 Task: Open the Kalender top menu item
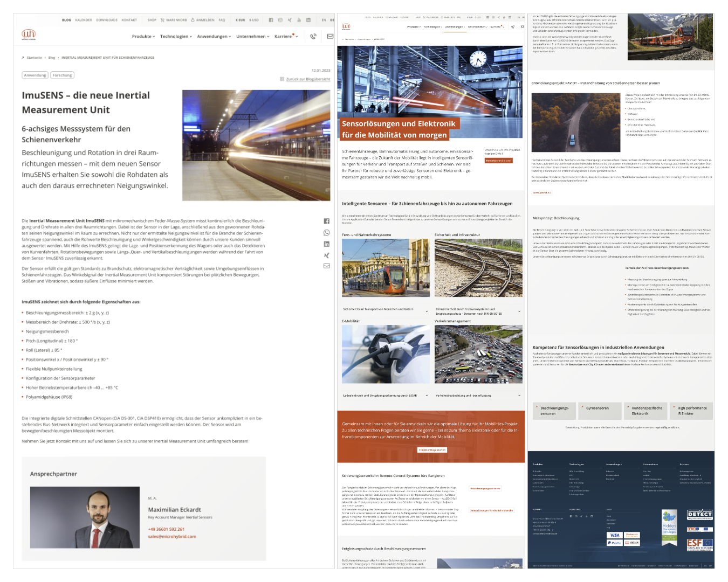pos(84,20)
